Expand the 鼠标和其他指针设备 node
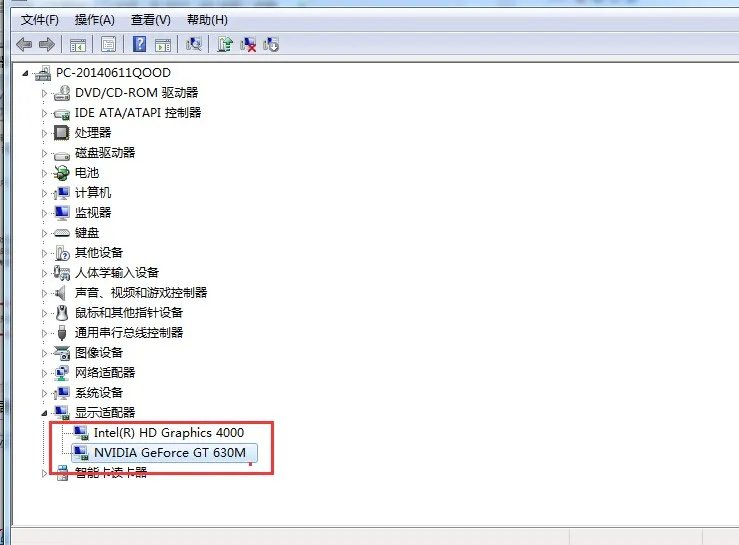Screen dimensions: 739x545 coord(44,313)
